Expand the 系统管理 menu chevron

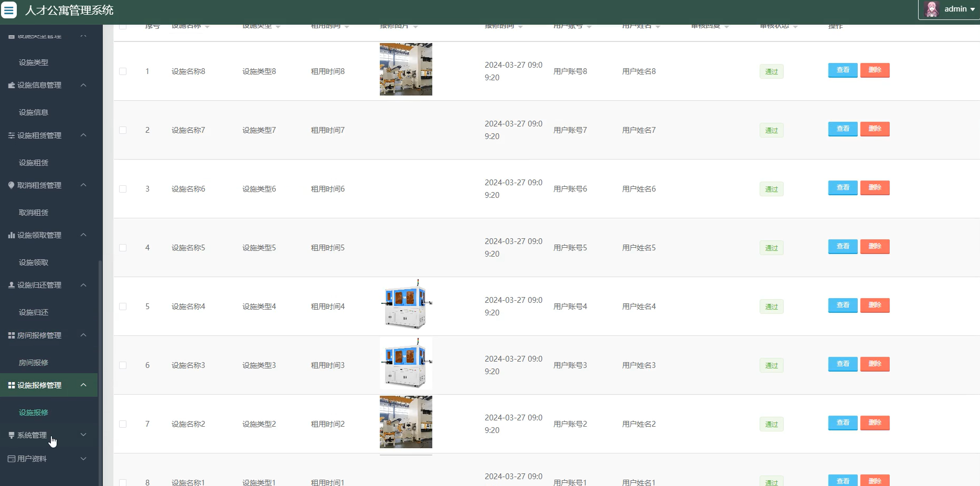pos(83,435)
